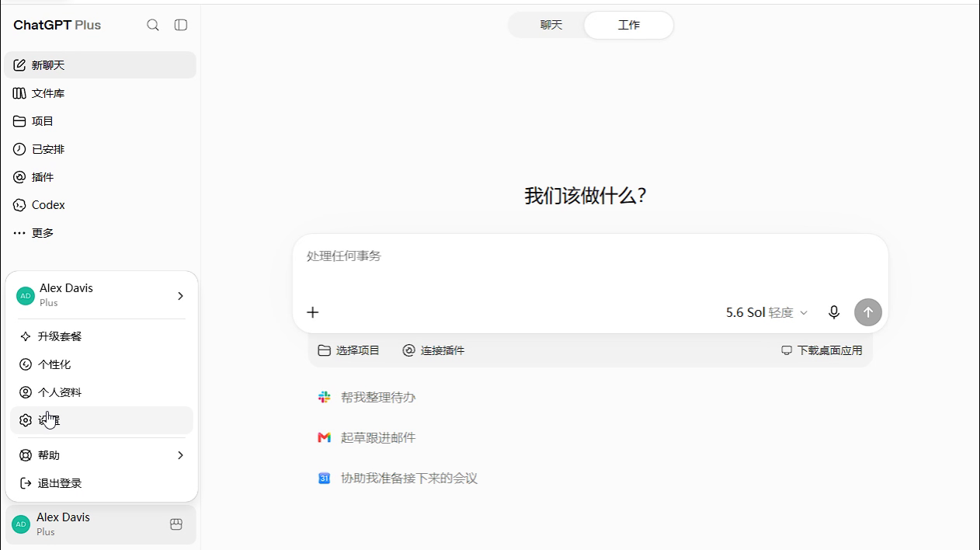Activate the microphone dictation icon
The width and height of the screenshot is (980, 550).
click(x=834, y=312)
